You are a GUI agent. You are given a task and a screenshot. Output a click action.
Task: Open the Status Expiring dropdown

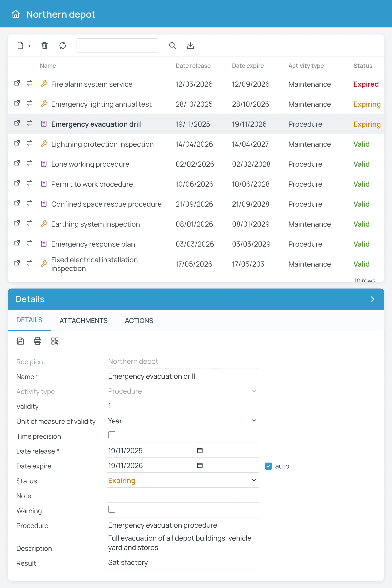[x=182, y=481]
